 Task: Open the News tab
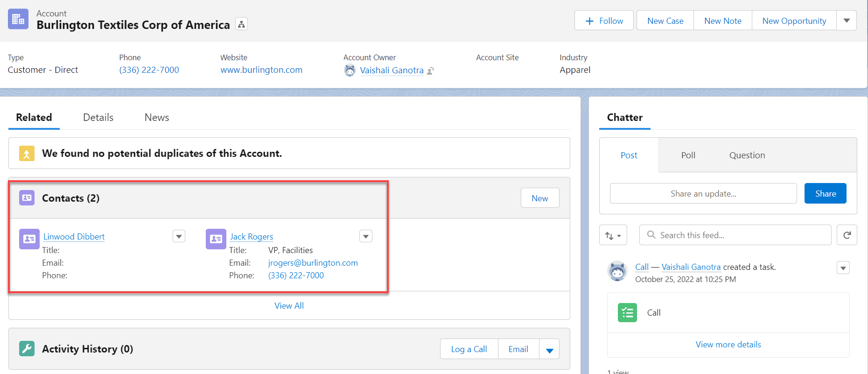(157, 118)
